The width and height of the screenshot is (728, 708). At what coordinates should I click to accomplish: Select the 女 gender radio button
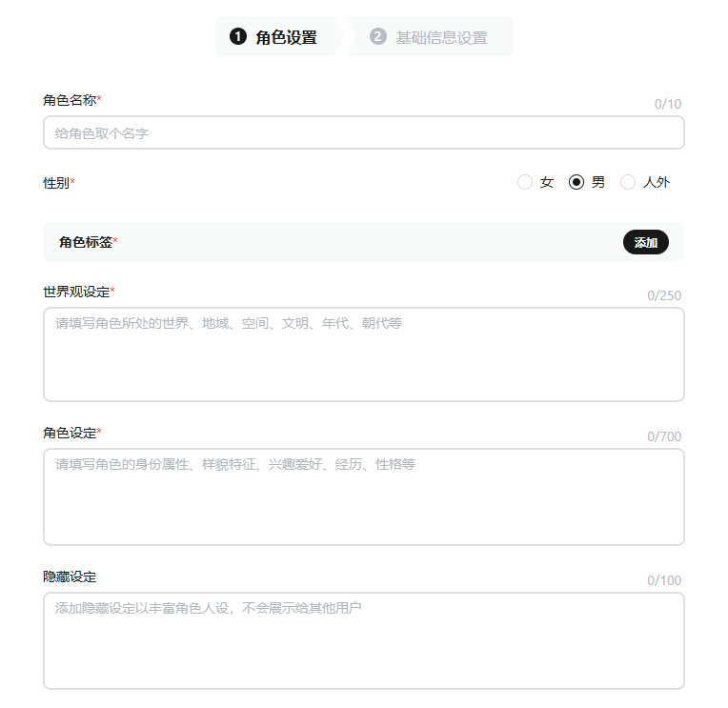coord(525,182)
